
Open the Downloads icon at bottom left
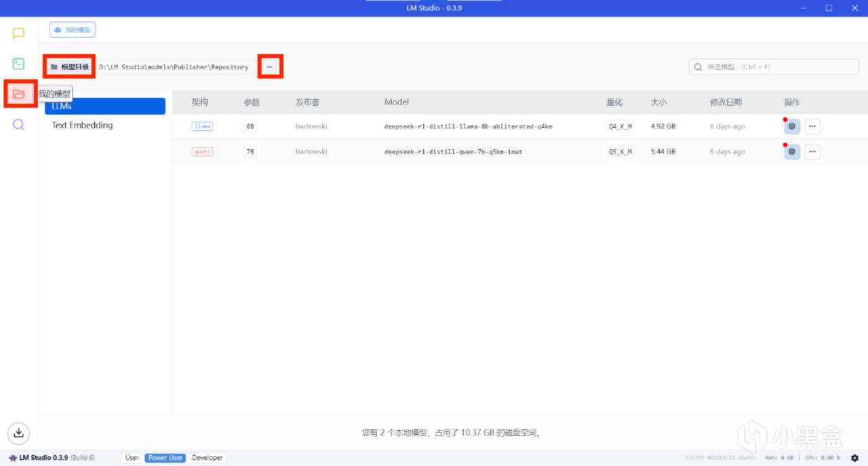tap(18, 432)
